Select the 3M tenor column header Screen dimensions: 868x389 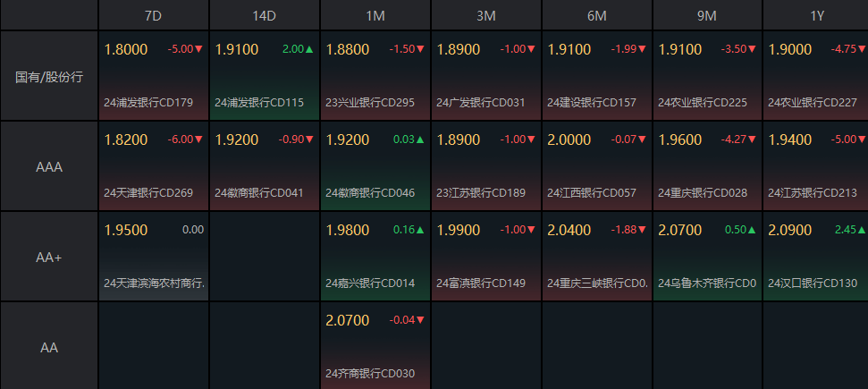486,16
